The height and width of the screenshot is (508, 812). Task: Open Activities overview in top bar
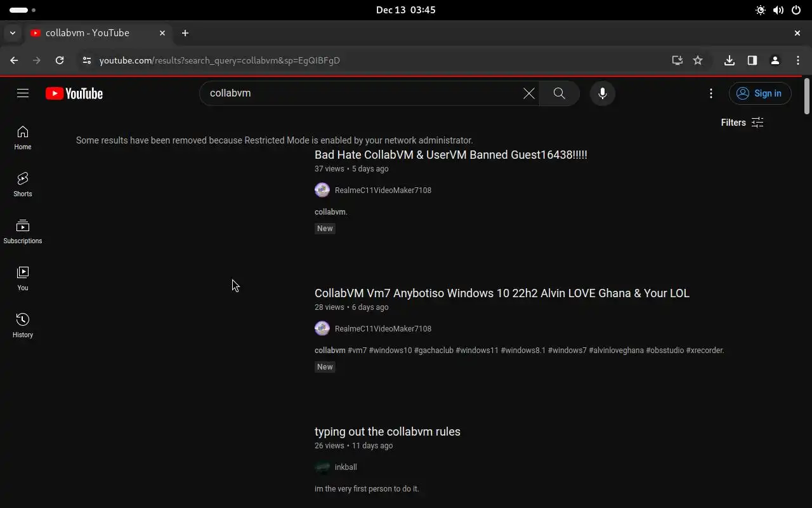[x=23, y=10]
